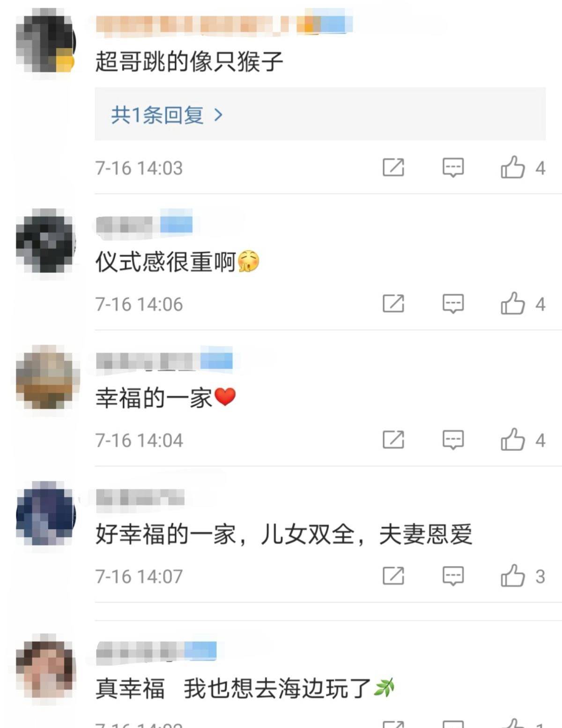Screen dimensions: 562x728
Task: Tap the comment text 真幸福 我也想去海边玩了
Action: click(245, 689)
